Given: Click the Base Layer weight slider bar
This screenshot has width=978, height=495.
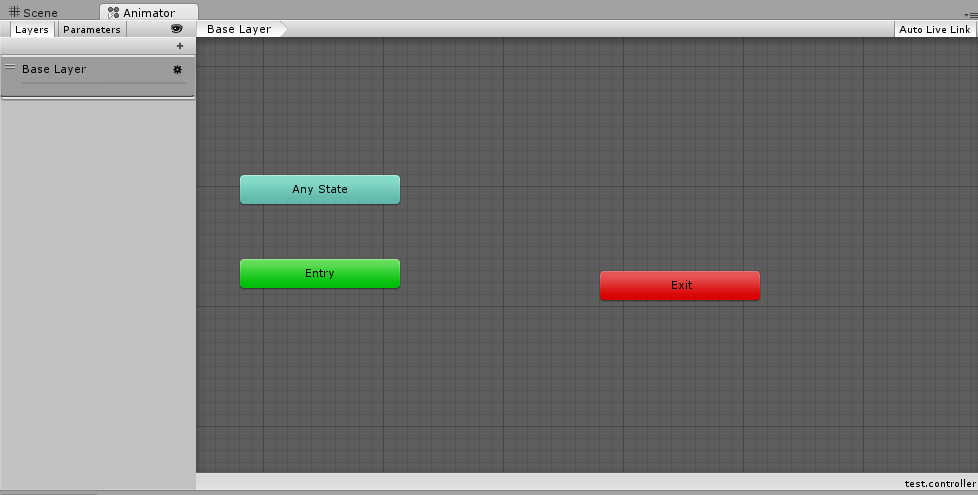Looking at the screenshot, I should coord(103,83).
